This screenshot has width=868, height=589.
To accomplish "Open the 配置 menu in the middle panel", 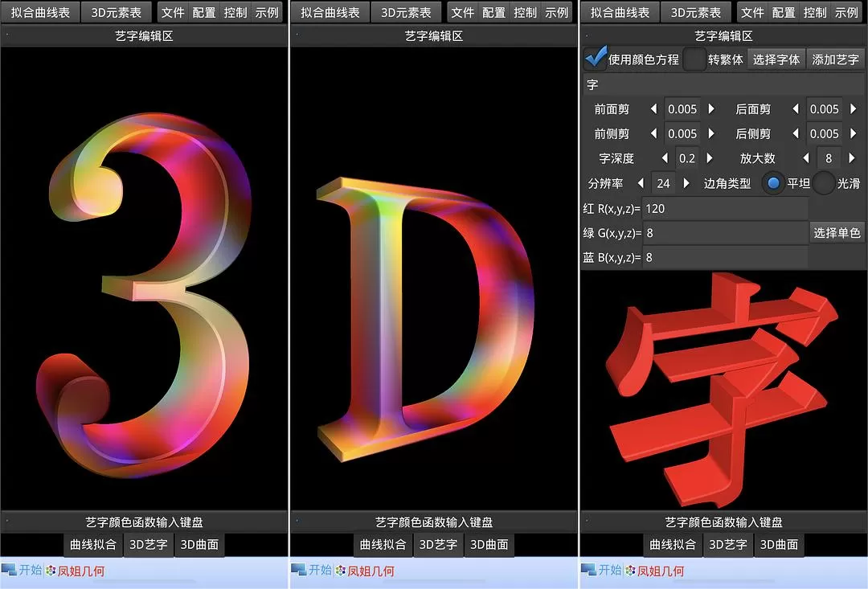I will [493, 13].
